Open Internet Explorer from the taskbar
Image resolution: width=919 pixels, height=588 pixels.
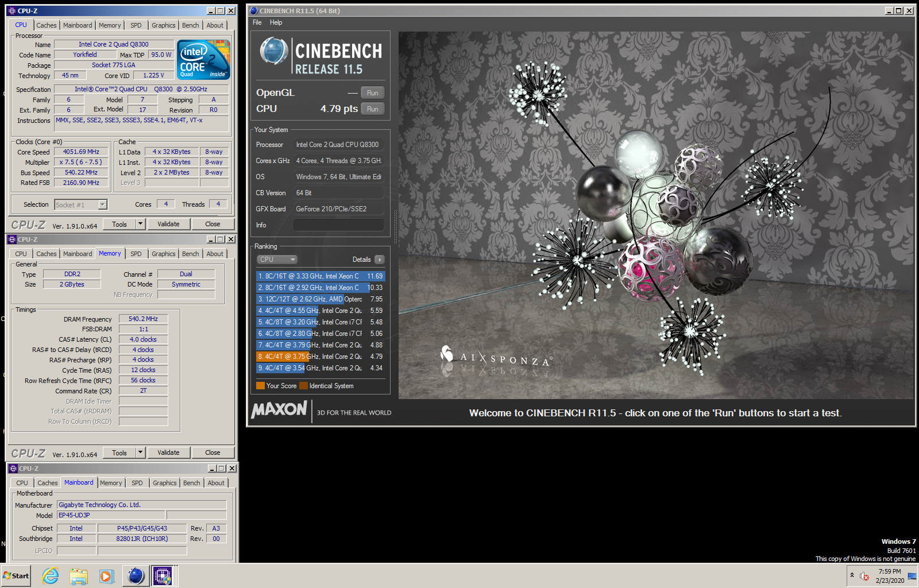click(x=51, y=575)
